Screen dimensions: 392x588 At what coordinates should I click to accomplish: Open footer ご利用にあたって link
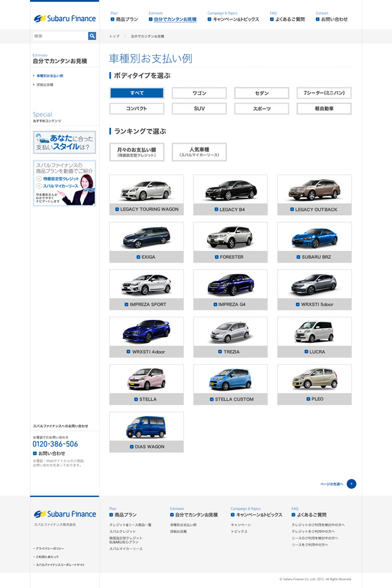click(46, 557)
